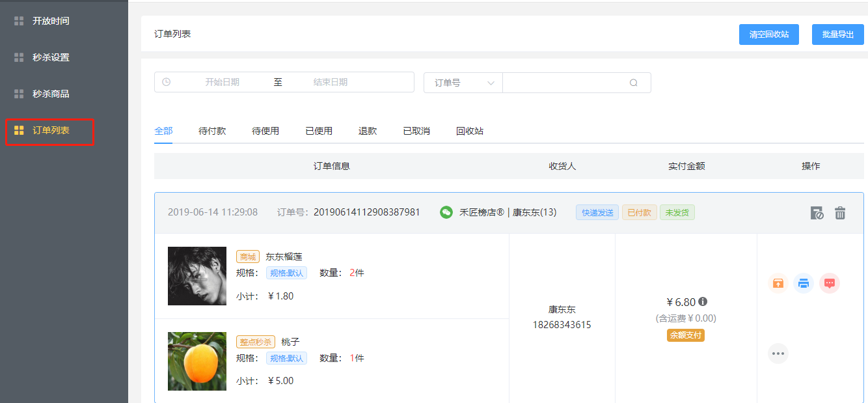Click the 批量导出 button
Screen dimensions: 868x403
837,35
